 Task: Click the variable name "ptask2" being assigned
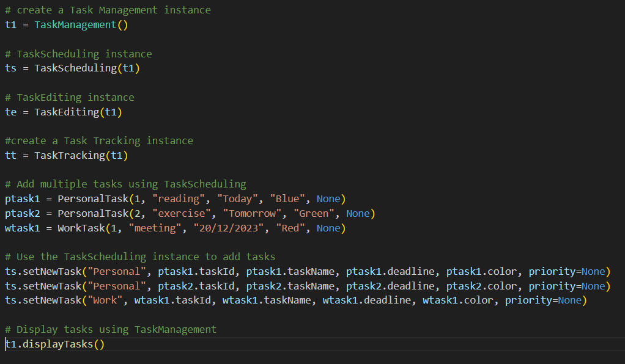[x=22, y=214]
